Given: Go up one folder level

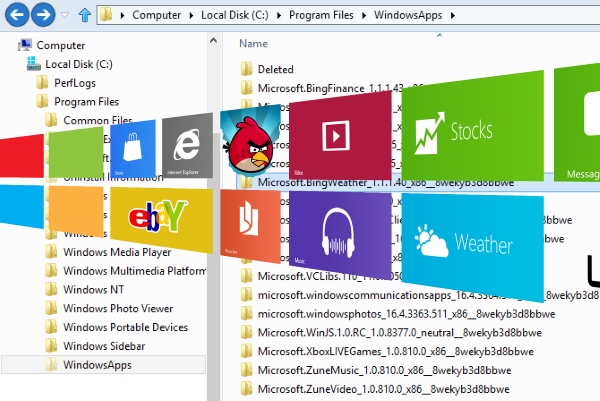Looking at the screenshot, I should pyautogui.click(x=85, y=16).
